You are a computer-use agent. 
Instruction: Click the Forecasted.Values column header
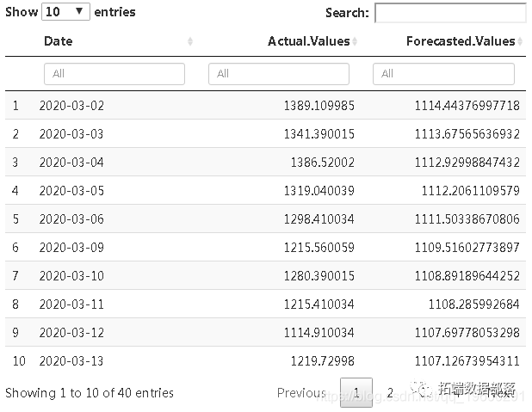click(461, 41)
